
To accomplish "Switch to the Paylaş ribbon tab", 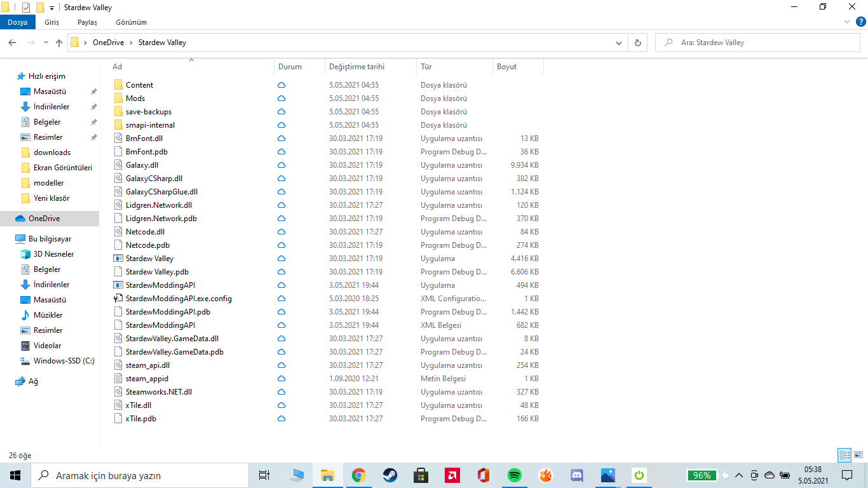I will tap(88, 22).
